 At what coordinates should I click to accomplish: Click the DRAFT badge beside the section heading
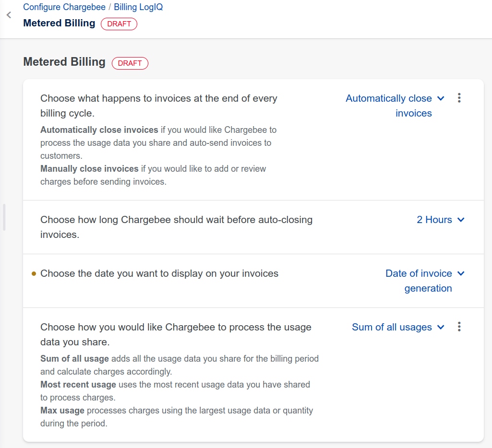click(x=130, y=63)
